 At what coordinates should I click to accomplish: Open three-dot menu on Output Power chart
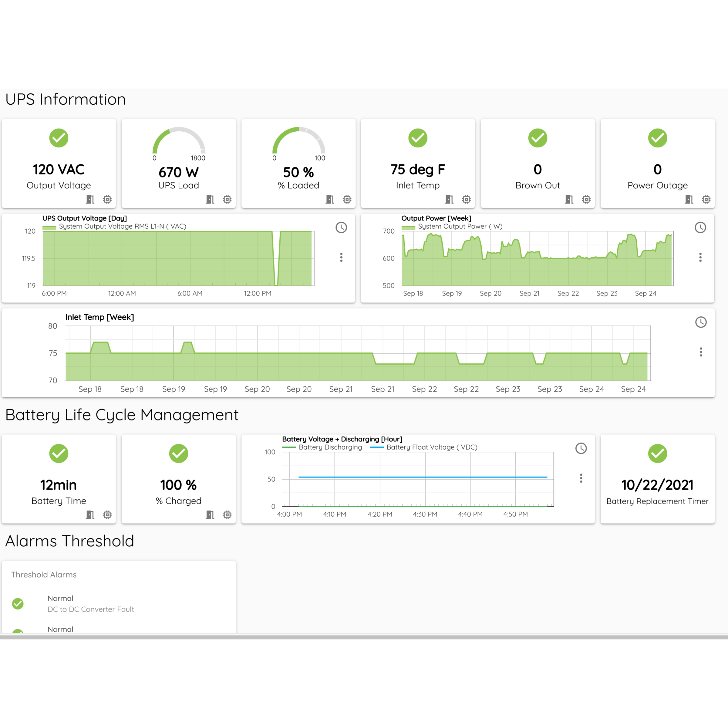pos(700,257)
